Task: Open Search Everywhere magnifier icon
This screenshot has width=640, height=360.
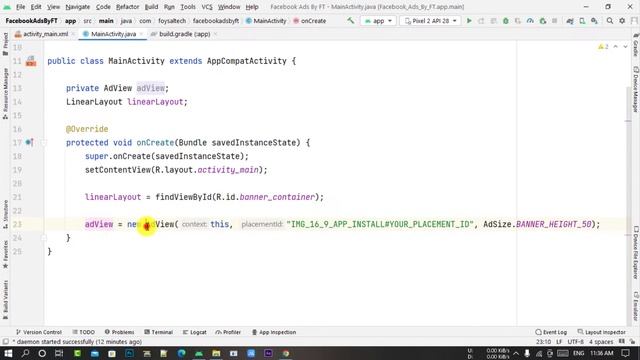Action: pyautogui.click(x=609, y=20)
